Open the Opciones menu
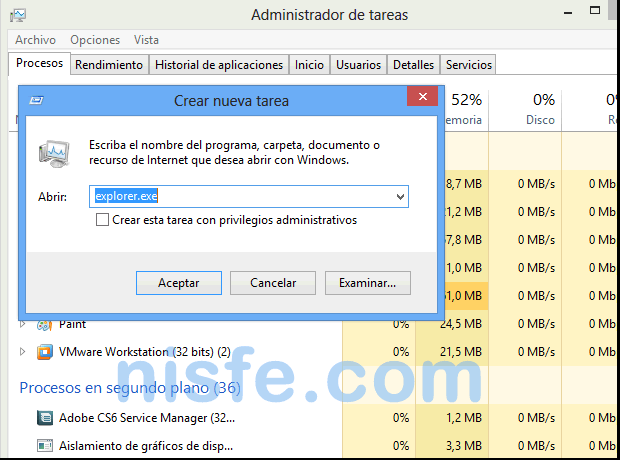620x460 pixels. (95, 40)
